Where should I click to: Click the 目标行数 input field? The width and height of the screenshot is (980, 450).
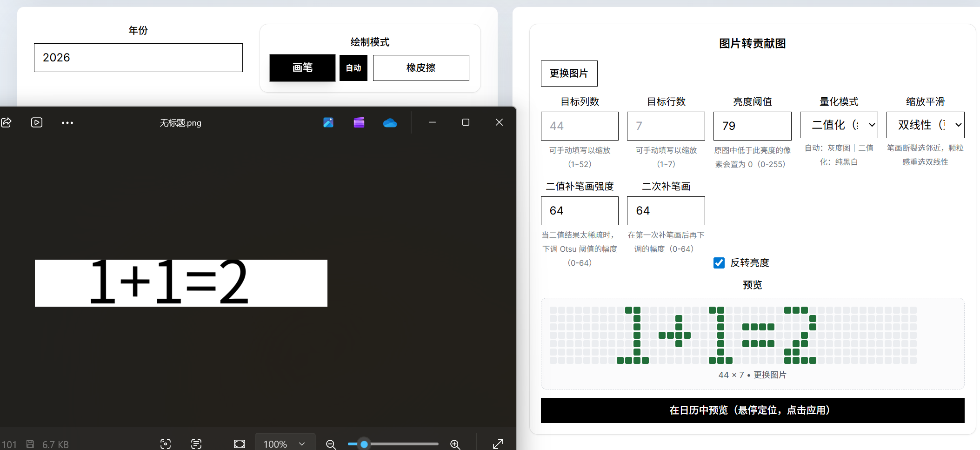coord(666,126)
